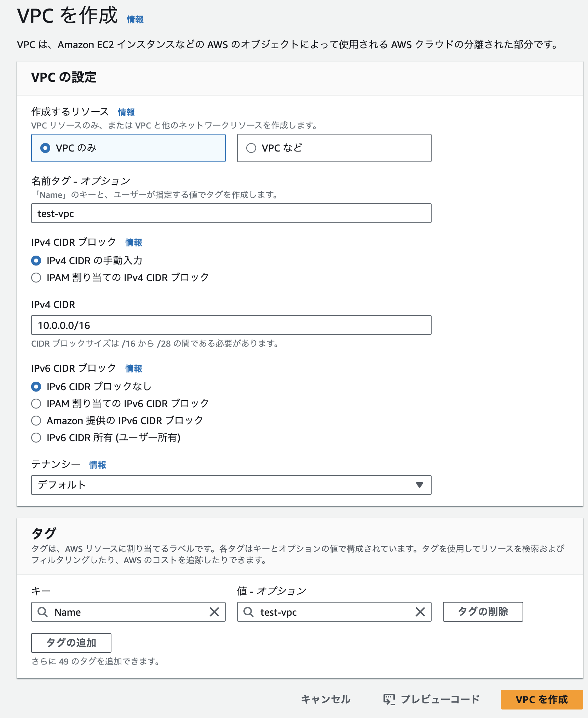Select "IPAM 割り当ての IPv4 CIDR ブロック"

(36, 278)
